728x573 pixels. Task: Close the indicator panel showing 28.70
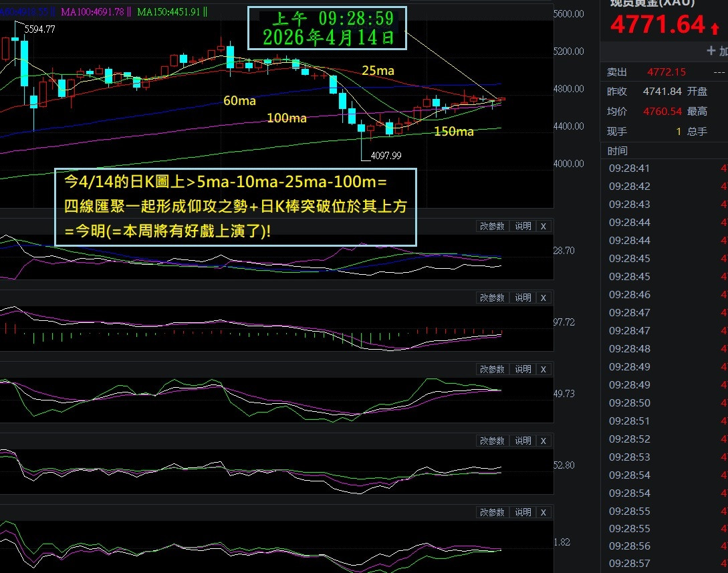pyautogui.click(x=543, y=227)
